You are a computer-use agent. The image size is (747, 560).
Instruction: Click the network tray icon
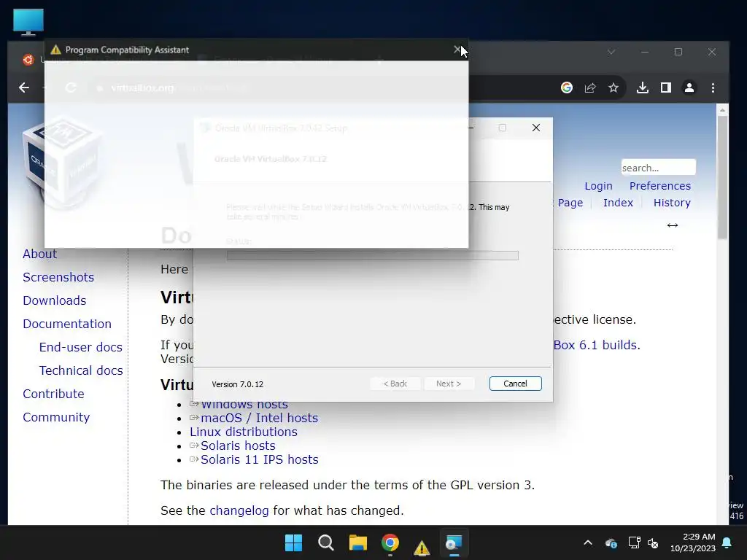click(634, 542)
